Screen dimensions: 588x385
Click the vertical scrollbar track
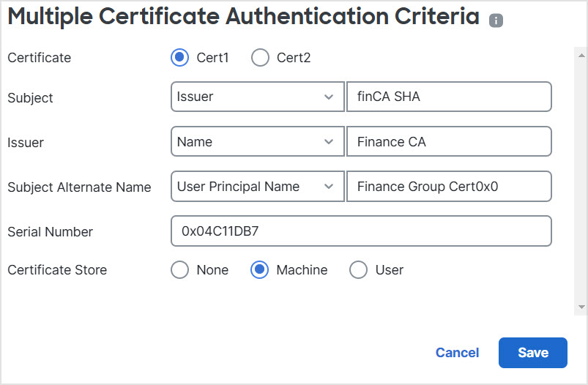click(581, 183)
